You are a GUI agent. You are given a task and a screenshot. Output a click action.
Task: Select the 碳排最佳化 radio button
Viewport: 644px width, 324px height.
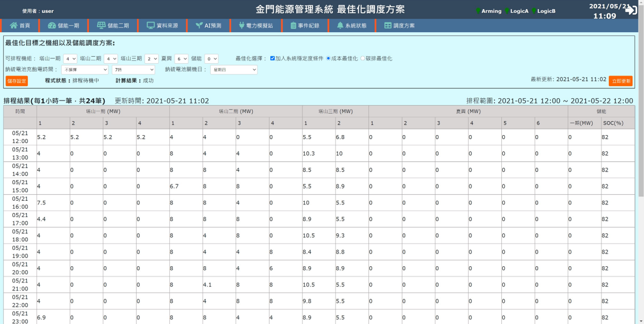pos(363,58)
